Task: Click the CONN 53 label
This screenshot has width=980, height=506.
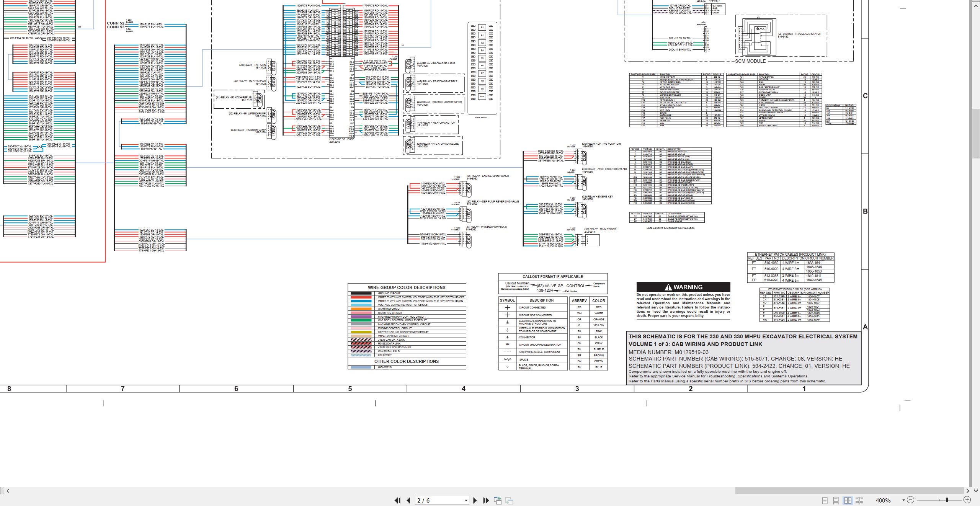Action: pyautogui.click(x=116, y=27)
